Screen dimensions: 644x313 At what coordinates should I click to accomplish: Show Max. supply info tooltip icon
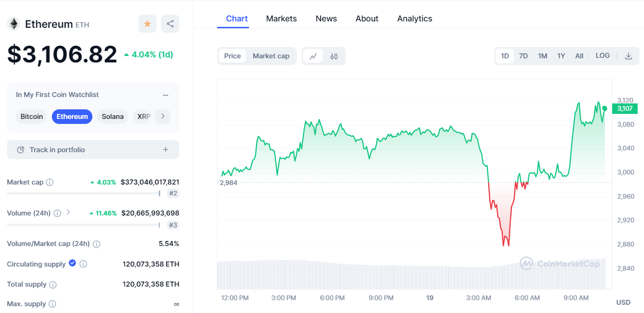(x=52, y=304)
